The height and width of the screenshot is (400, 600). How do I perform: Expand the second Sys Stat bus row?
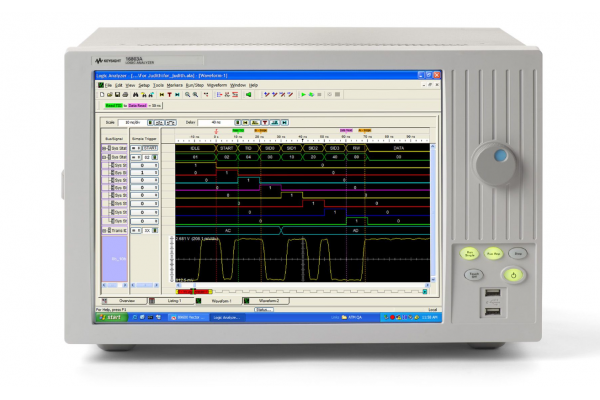click(103, 157)
